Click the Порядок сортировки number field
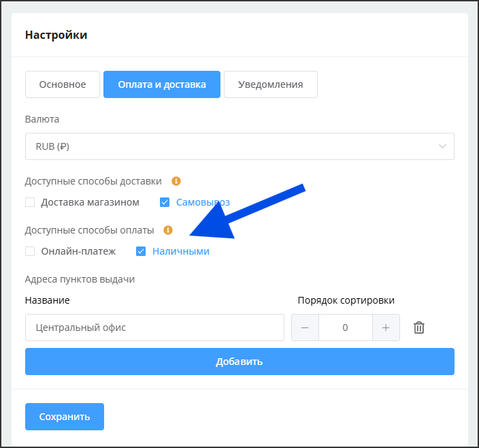479x448 pixels. 345,327
